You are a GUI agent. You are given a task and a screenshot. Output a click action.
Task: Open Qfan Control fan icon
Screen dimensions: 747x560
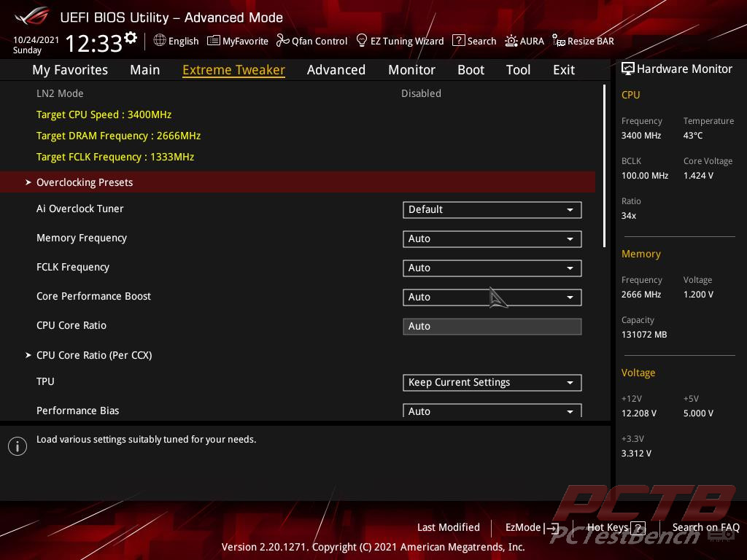[x=282, y=41]
